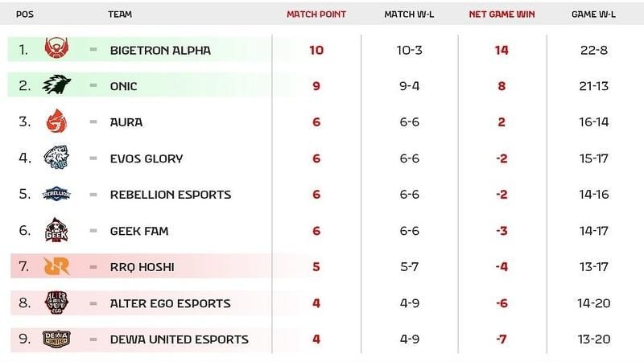Select the Game W-L column header
The image size is (644, 362).
[594, 14]
